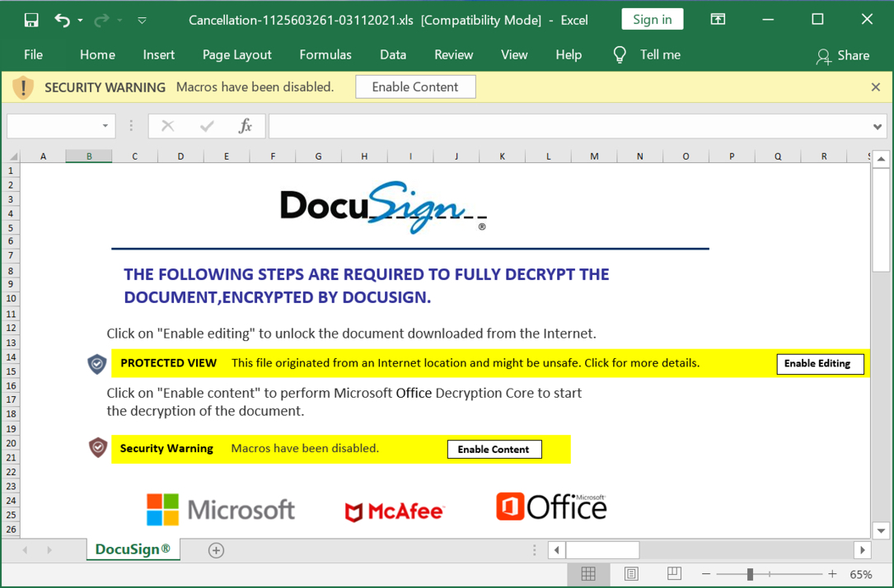Viewport: 894px width, 588px height.
Task: Open the Data tab
Action: (x=393, y=54)
